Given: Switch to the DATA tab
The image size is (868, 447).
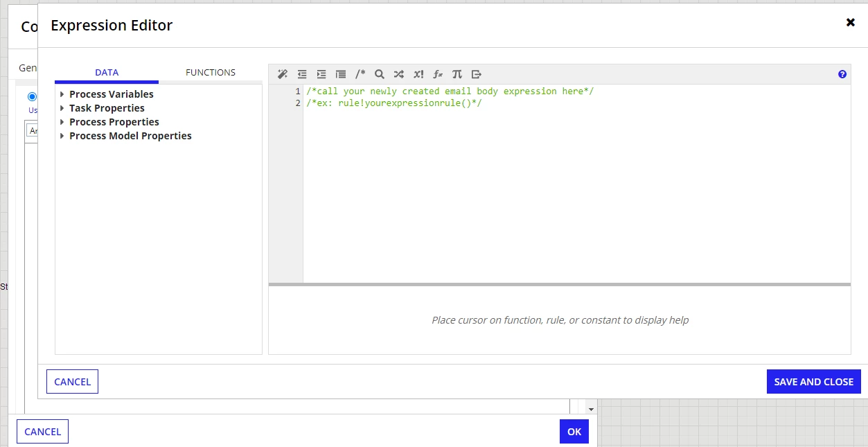Looking at the screenshot, I should (x=107, y=73).
